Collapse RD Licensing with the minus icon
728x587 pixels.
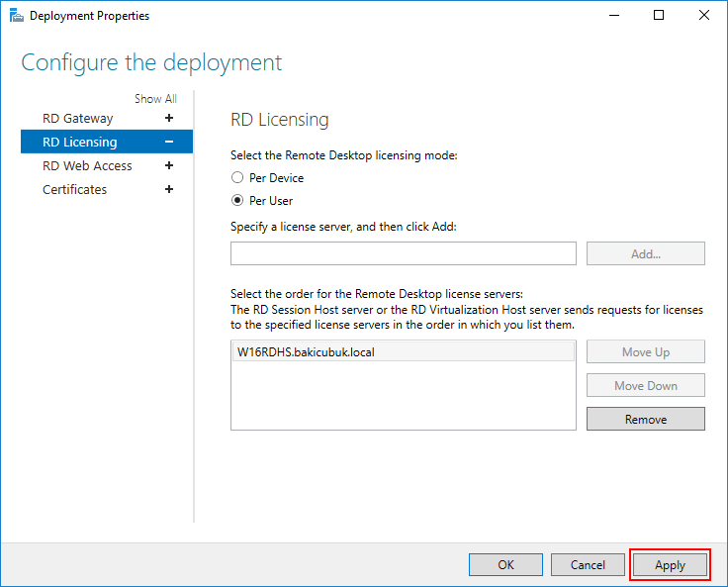[x=169, y=142]
